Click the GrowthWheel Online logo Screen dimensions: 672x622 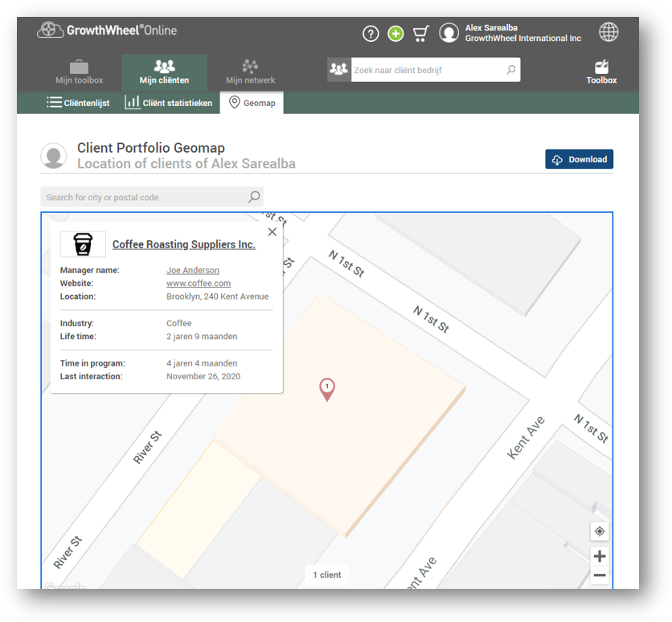107,30
